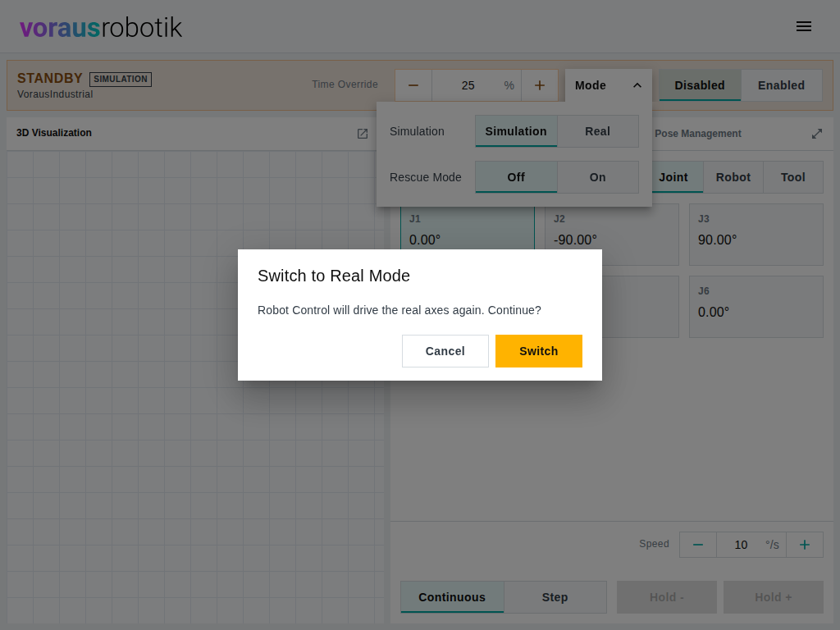Open the hamburger menu icon

[x=804, y=26]
